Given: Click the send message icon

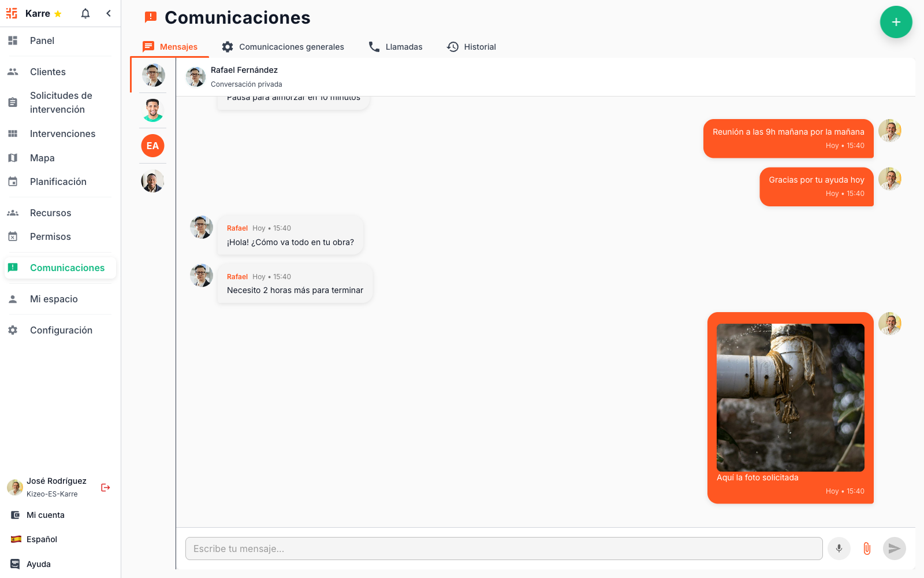Looking at the screenshot, I should pos(894,549).
